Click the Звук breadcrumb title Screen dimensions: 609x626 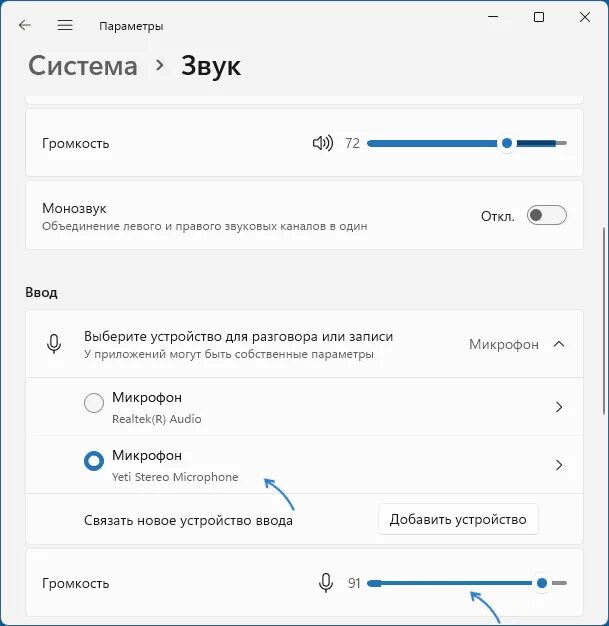[x=211, y=67]
